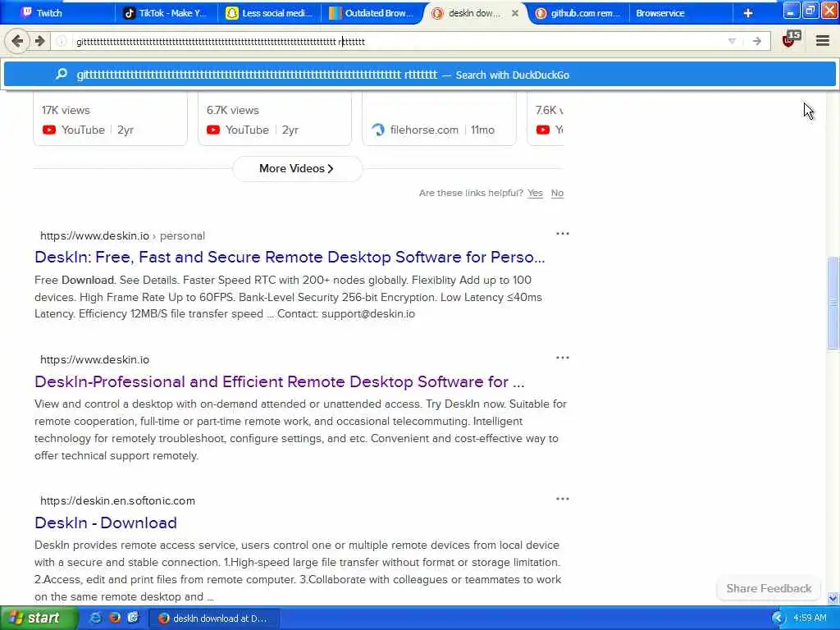840x630 pixels.
Task: Answer Yes to links helpful question
Action: point(535,193)
